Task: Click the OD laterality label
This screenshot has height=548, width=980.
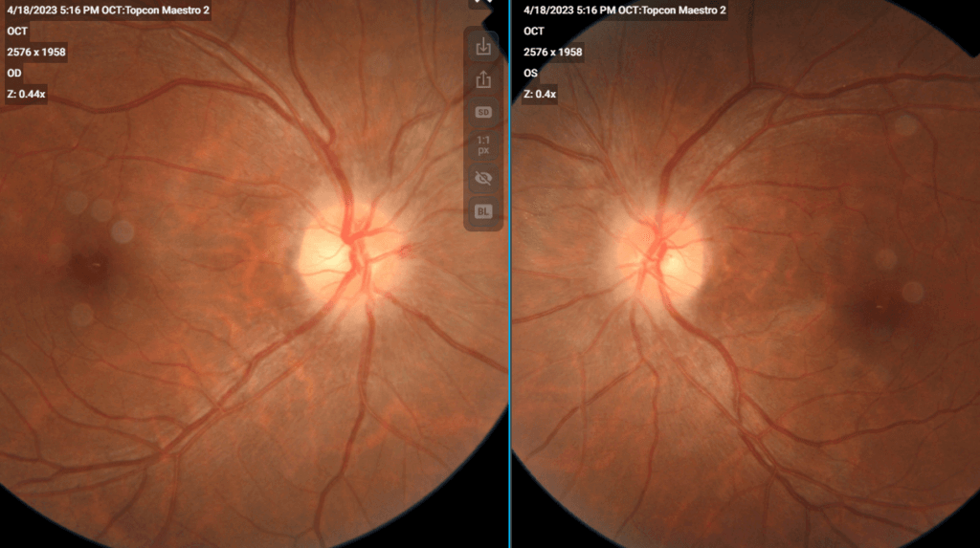Action: 14,73
